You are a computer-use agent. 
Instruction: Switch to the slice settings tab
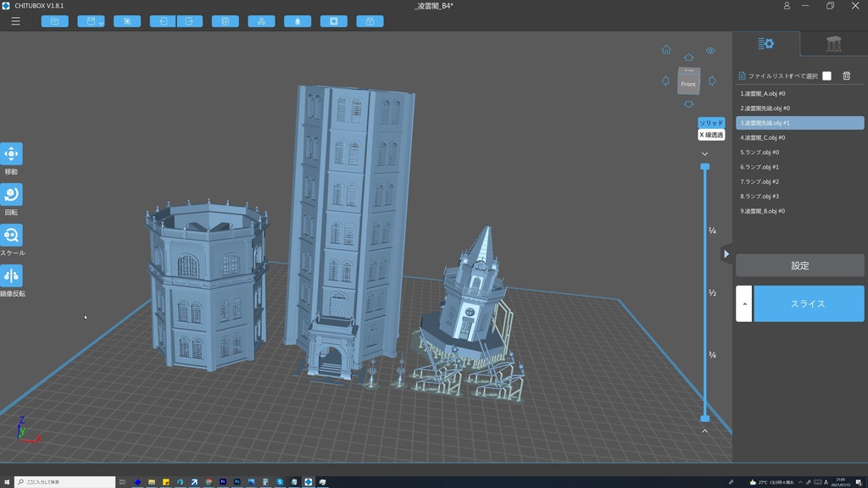(x=766, y=44)
